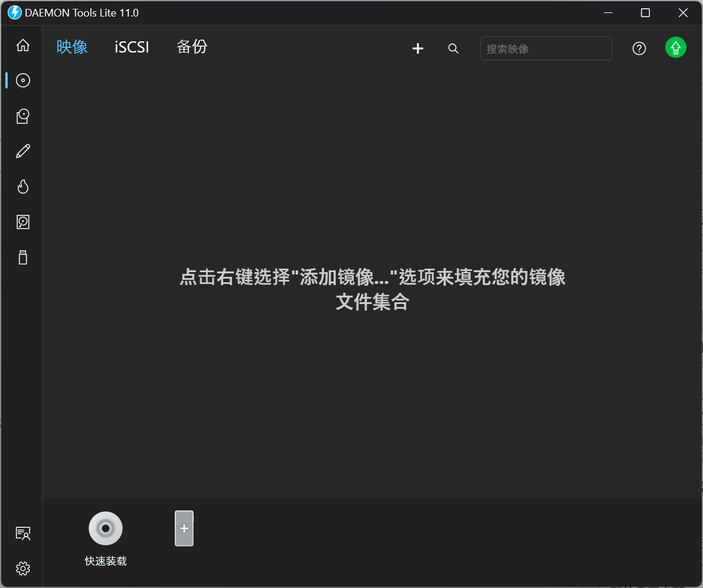Click the green upgrade button
Viewport: 703px width, 588px height.
(675, 47)
